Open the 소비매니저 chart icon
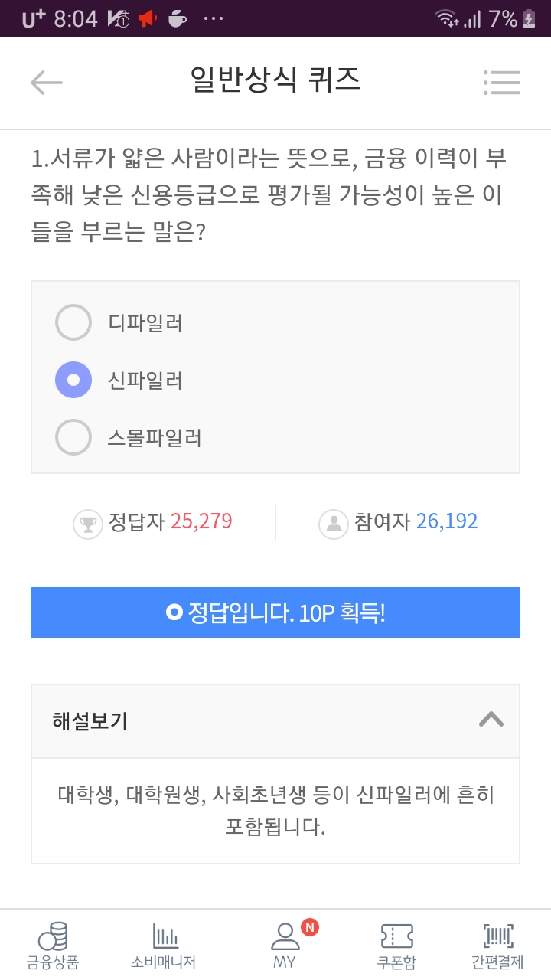Screen dimensions: 551x980 [x=164, y=937]
